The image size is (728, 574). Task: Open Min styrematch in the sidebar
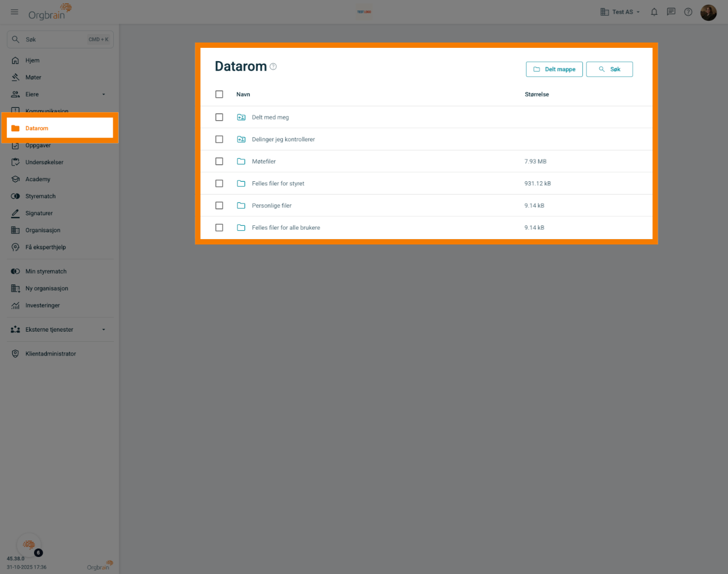(x=60, y=272)
